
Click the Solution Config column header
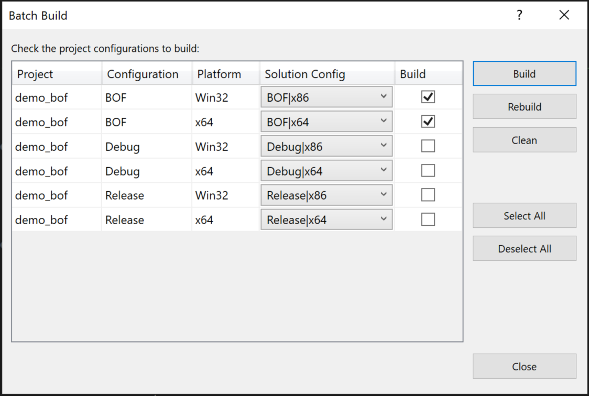327,74
